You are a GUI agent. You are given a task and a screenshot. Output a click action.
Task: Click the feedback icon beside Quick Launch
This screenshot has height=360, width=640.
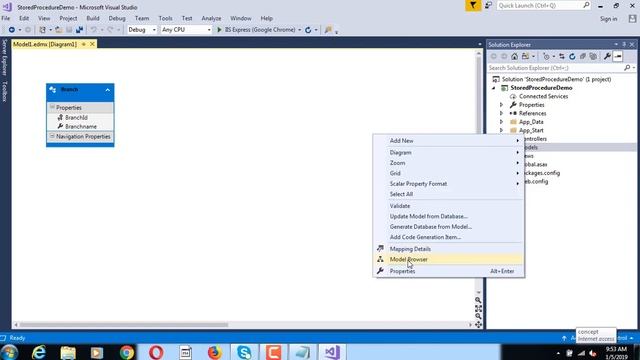click(488, 5)
